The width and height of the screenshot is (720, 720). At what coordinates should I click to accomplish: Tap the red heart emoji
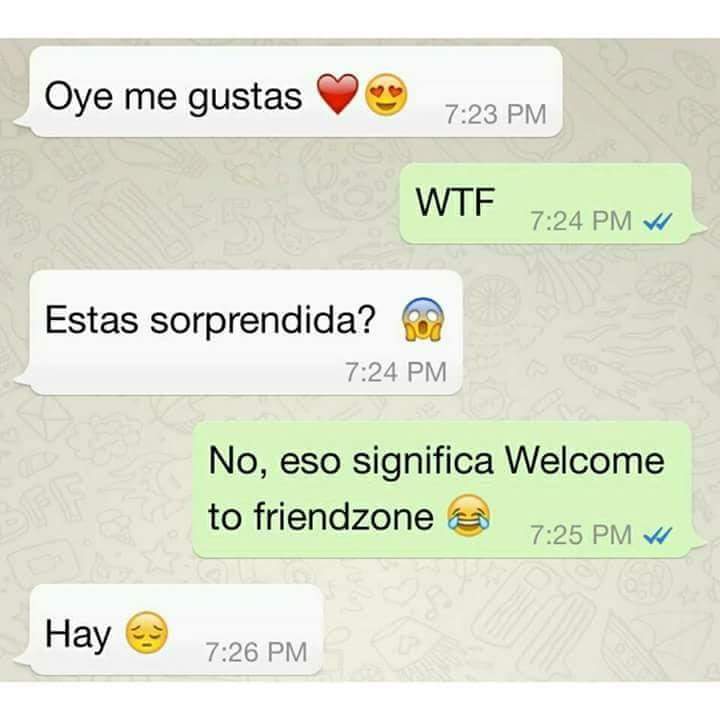pyautogui.click(x=338, y=93)
